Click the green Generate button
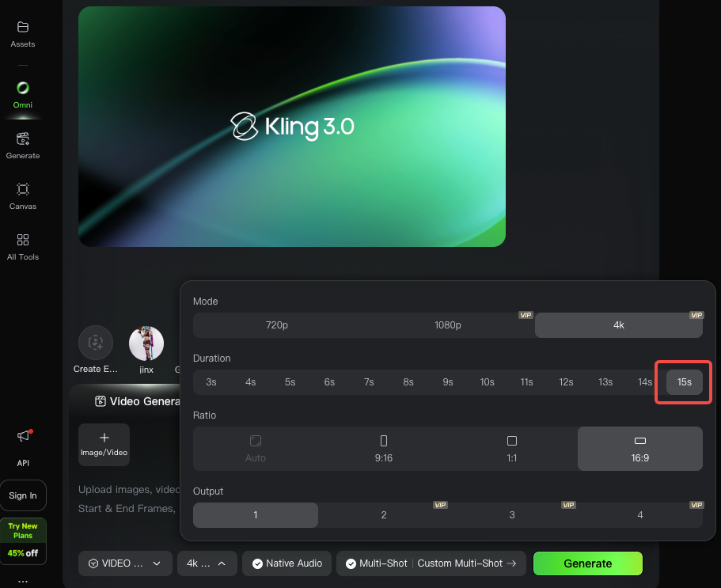Viewport: 721px width, 588px height. point(587,563)
